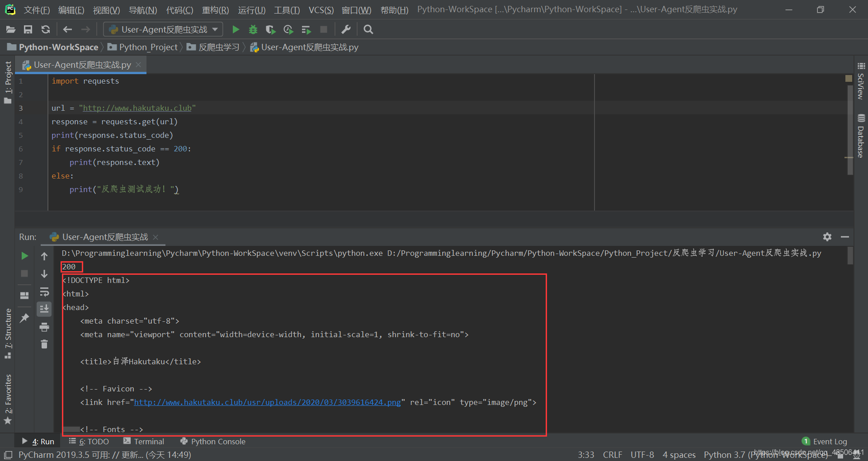Image resolution: width=868 pixels, height=461 pixels.
Task: Run with coverage shield icon
Action: pos(270,29)
